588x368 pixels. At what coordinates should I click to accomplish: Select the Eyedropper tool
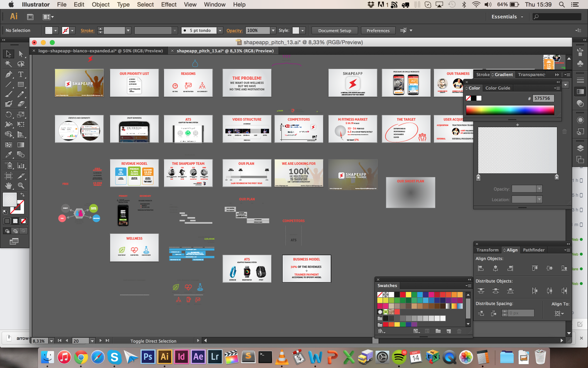point(8,155)
